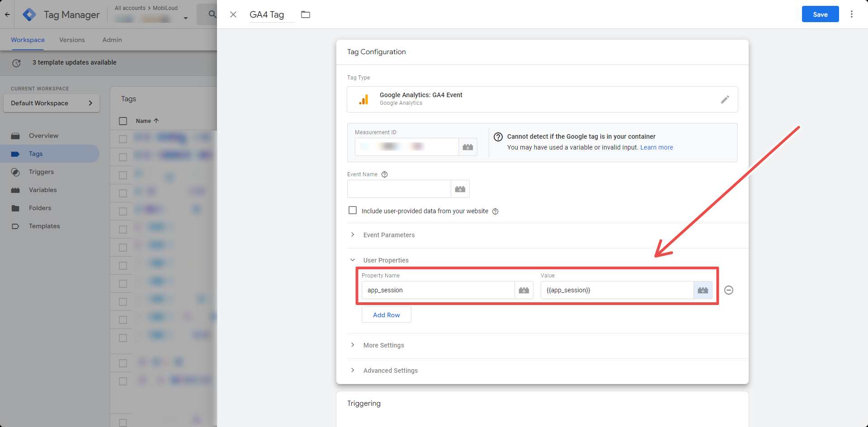This screenshot has width=868, height=427.
Task: Check the sixth tag row checkbox
Action: point(123,230)
